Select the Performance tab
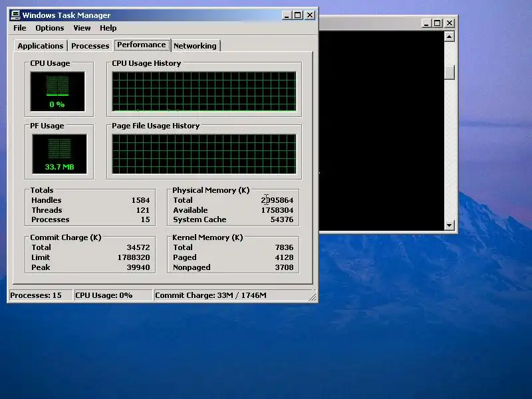This screenshot has height=399, width=532. click(142, 45)
